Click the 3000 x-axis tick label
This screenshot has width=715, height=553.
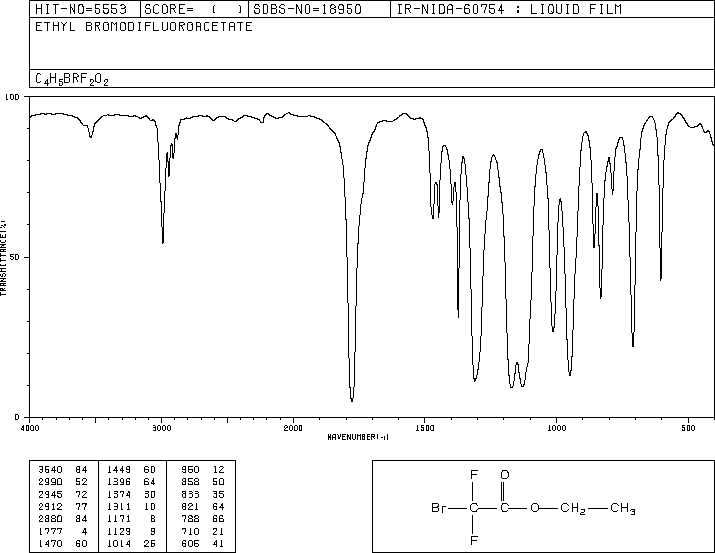(161, 428)
